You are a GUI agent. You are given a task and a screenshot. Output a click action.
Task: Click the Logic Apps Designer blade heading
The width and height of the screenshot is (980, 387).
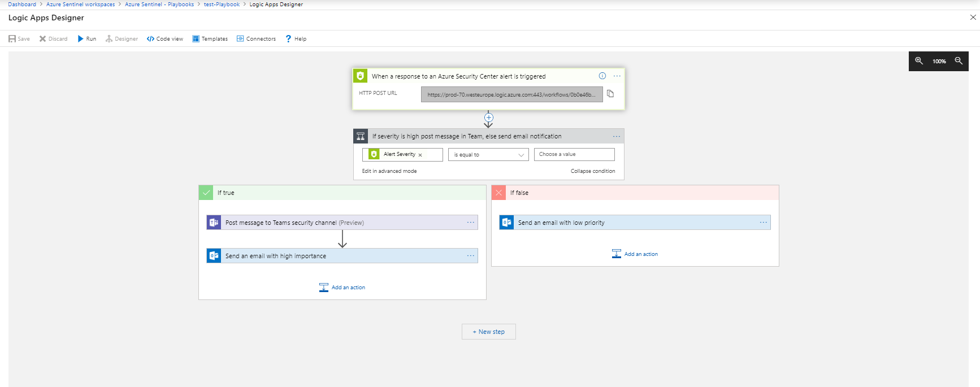[x=46, y=18]
